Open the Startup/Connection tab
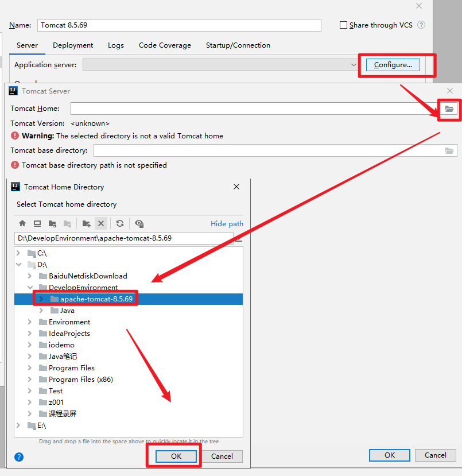The width and height of the screenshot is (462, 476). click(x=238, y=45)
